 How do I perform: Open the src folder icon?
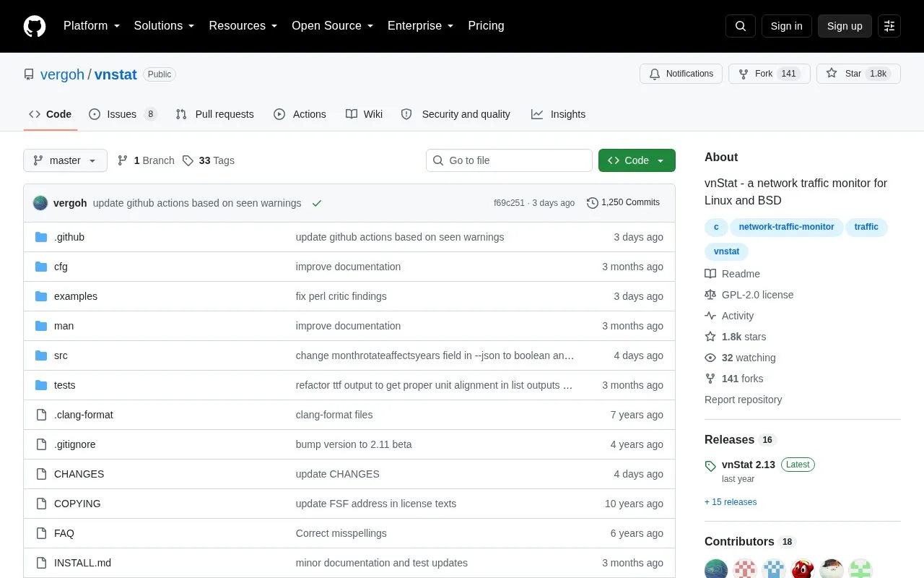tap(41, 355)
